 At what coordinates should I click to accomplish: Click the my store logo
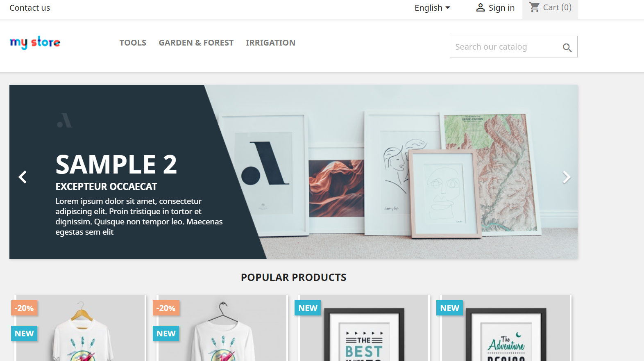click(35, 42)
